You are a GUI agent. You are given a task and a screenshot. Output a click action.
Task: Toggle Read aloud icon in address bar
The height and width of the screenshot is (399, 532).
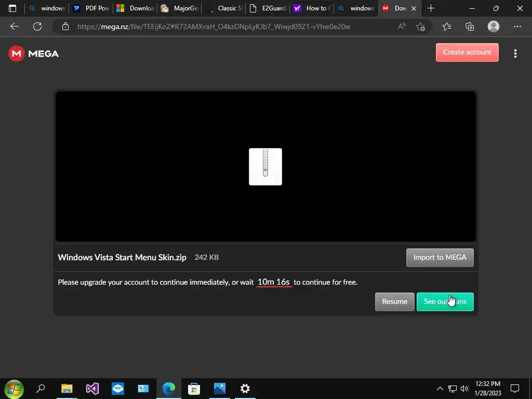click(x=402, y=26)
